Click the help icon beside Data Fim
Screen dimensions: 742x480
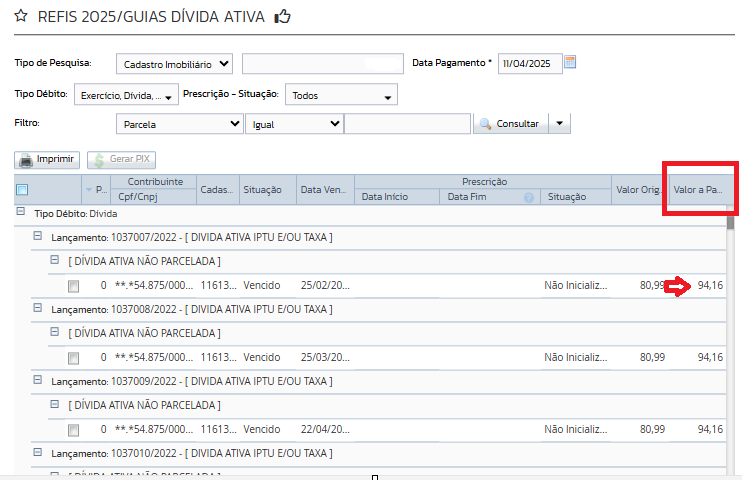(x=529, y=197)
